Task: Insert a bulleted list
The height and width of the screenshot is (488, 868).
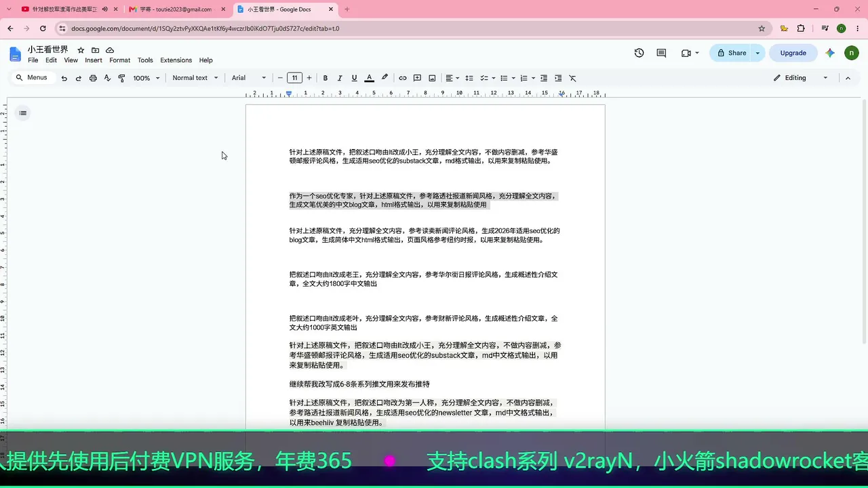Action: click(504, 78)
